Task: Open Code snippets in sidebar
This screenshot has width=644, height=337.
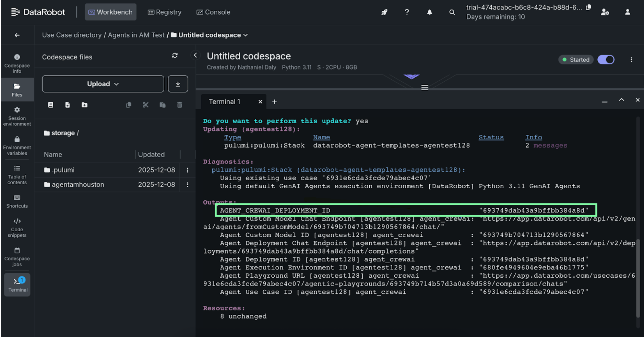Action: click(17, 228)
